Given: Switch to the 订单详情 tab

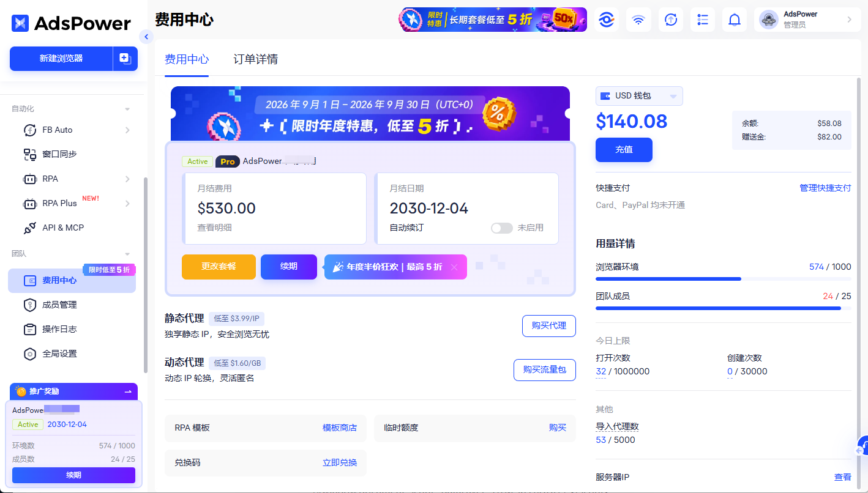Looking at the screenshot, I should pyautogui.click(x=256, y=59).
